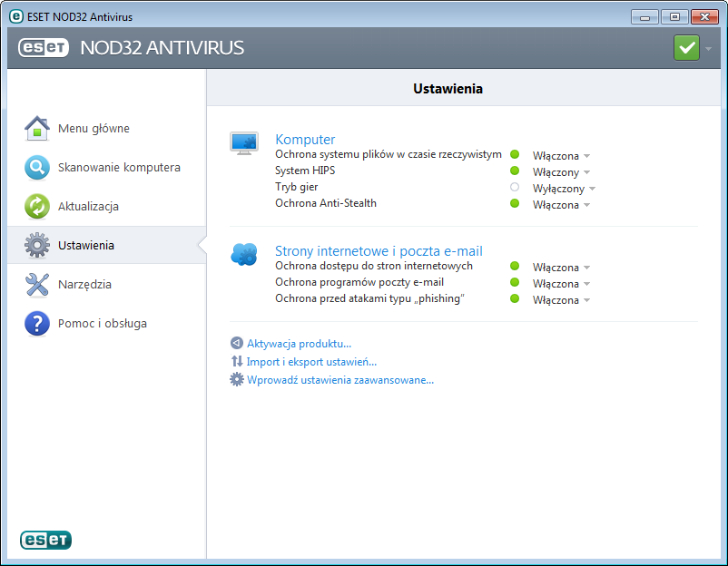The image size is (728, 566).
Task: Click the Ochrona Anti-Stealth label
Action: 326,203
